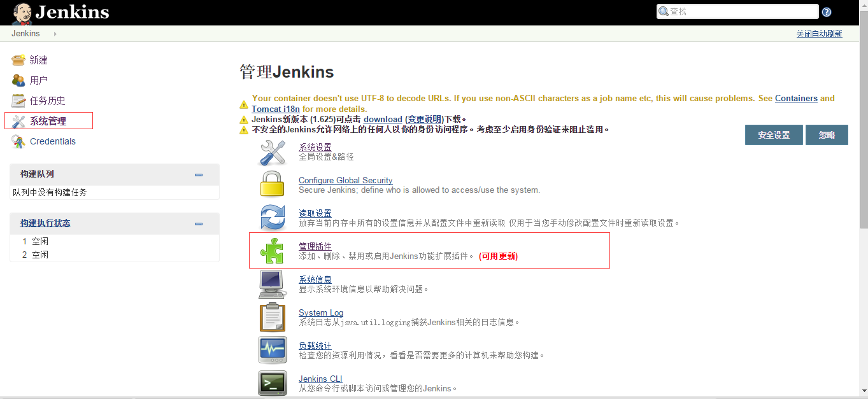Open the Jenkins CLI link
Image resolution: width=868 pixels, height=399 pixels.
click(320, 379)
